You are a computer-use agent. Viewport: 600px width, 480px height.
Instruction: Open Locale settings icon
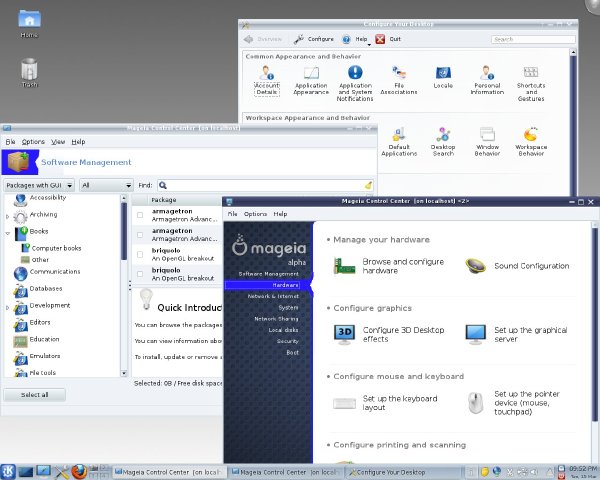click(443, 77)
